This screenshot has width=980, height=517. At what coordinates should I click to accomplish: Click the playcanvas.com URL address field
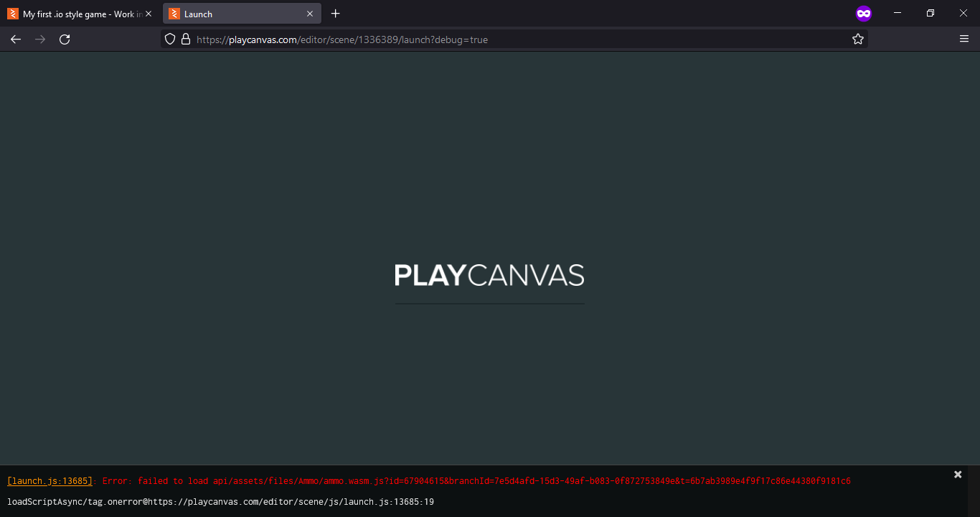pyautogui.click(x=502, y=39)
